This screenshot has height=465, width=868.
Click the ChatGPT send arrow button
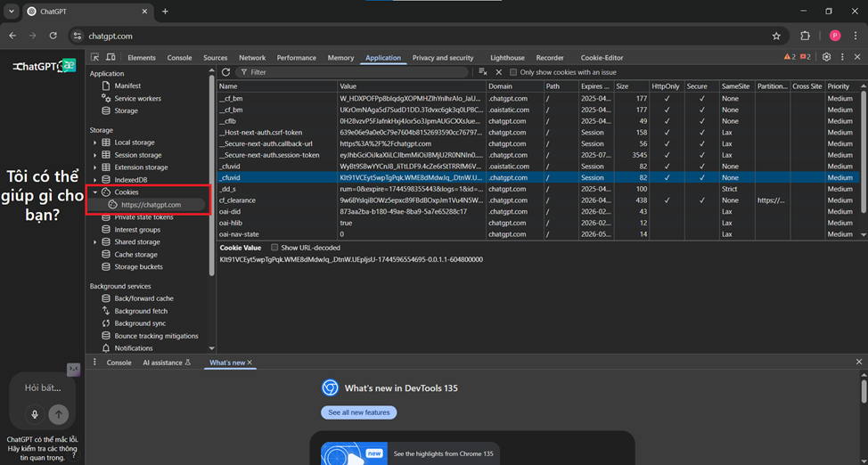(x=58, y=413)
